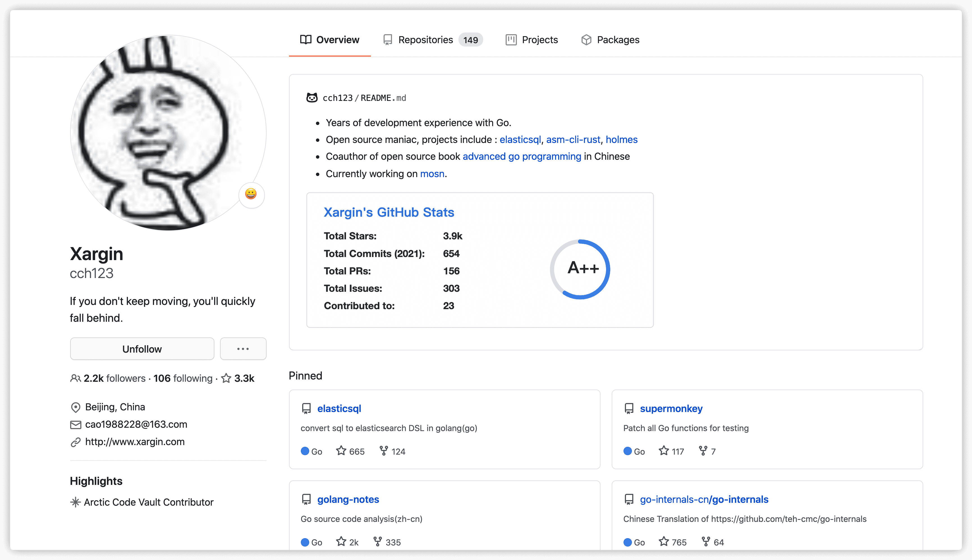Open the http://www.xargin.com website link
The width and height of the screenshot is (972, 560).
135,441
